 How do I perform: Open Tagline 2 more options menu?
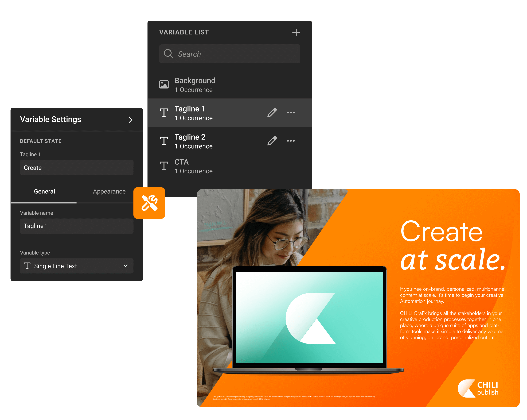(x=291, y=141)
